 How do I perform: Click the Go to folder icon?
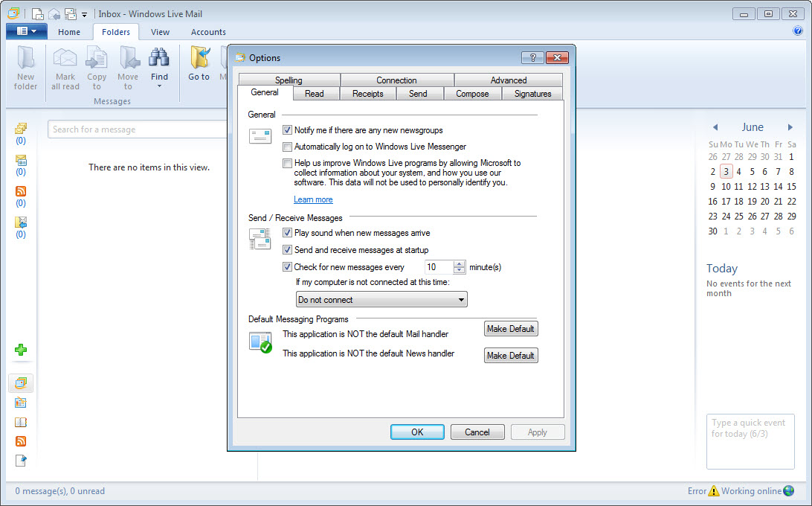[x=199, y=59]
